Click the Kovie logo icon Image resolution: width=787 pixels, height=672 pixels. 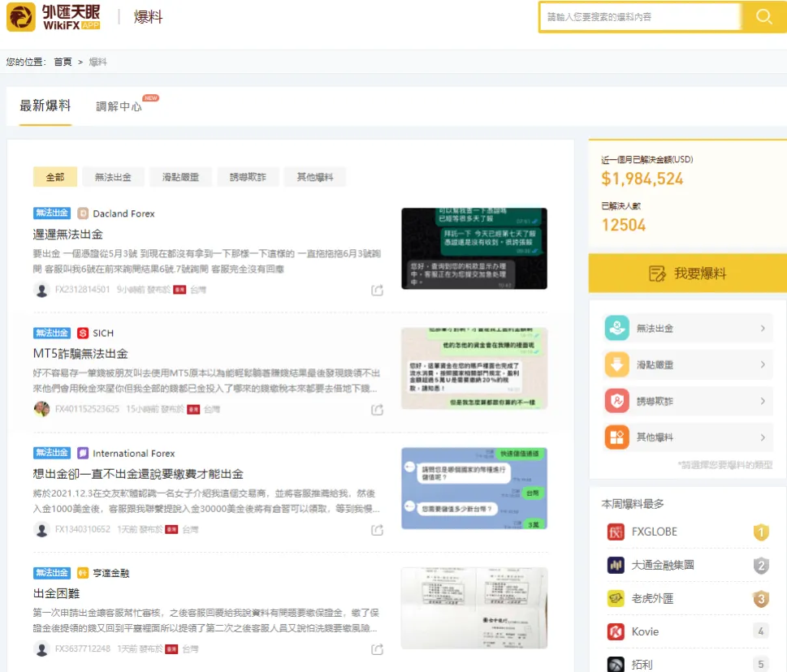coord(616,631)
